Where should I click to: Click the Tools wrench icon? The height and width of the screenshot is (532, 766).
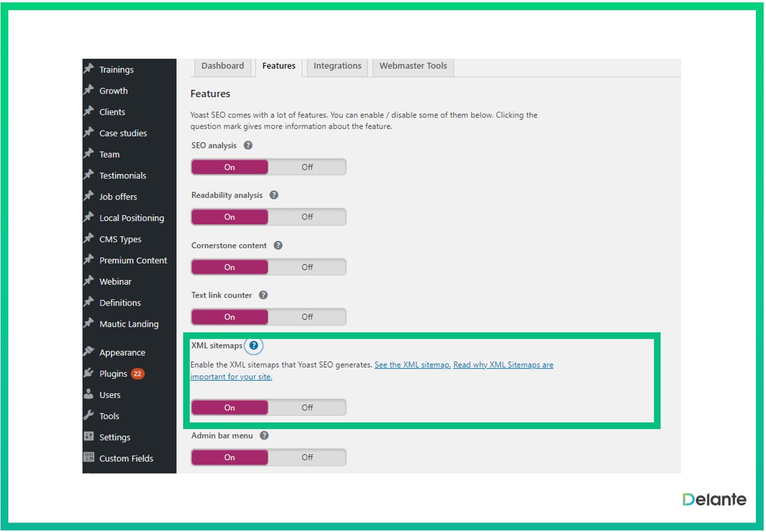click(89, 416)
